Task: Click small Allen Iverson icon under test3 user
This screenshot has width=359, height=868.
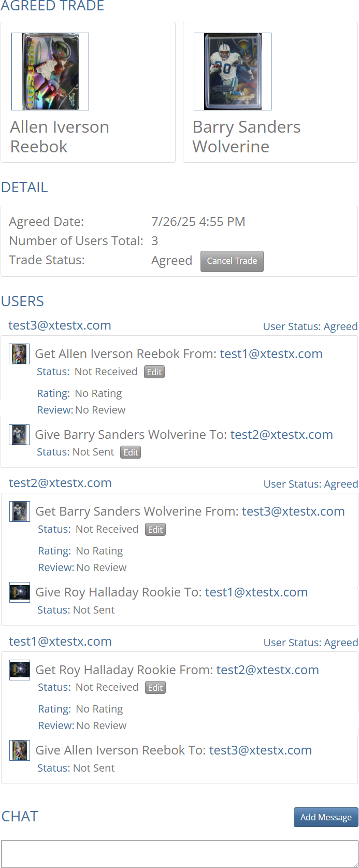Action: pyautogui.click(x=19, y=354)
